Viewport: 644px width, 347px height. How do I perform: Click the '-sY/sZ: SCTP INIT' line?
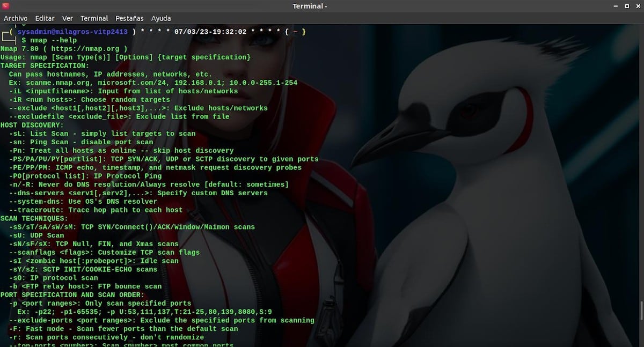83,269
